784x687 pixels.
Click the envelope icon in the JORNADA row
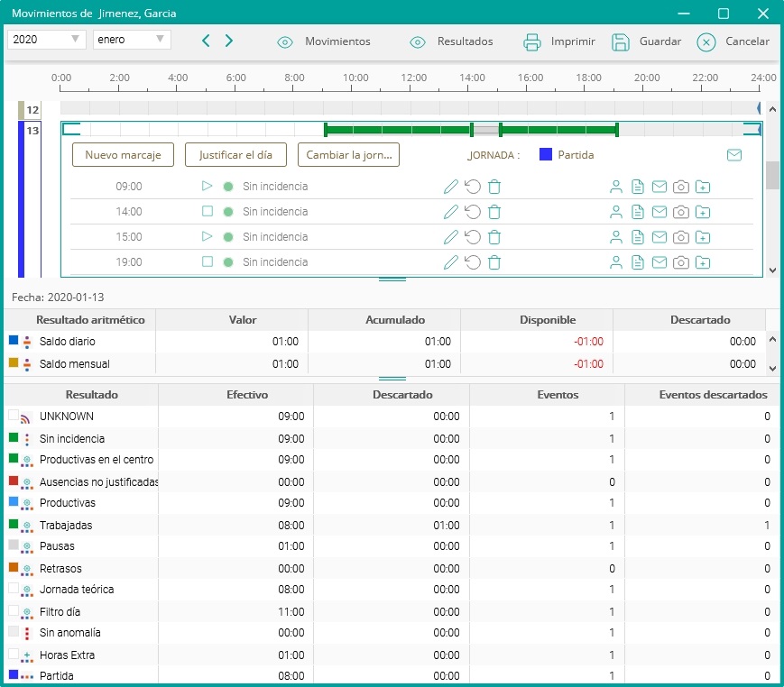[734, 155]
